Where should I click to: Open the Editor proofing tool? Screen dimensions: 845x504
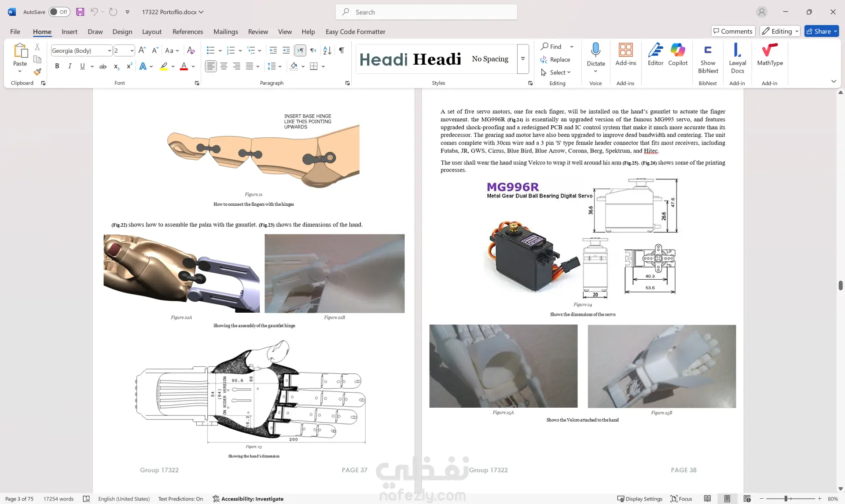click(655, 55)
